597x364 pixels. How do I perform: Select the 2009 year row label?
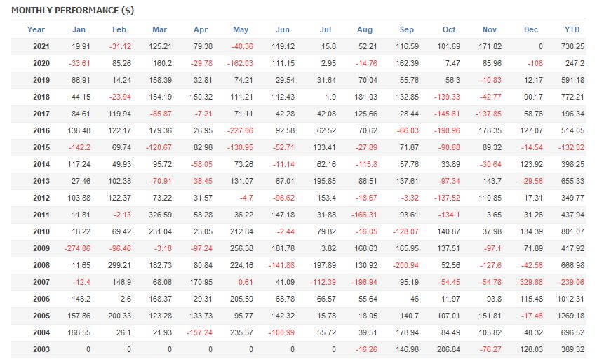tap(41, 248)
